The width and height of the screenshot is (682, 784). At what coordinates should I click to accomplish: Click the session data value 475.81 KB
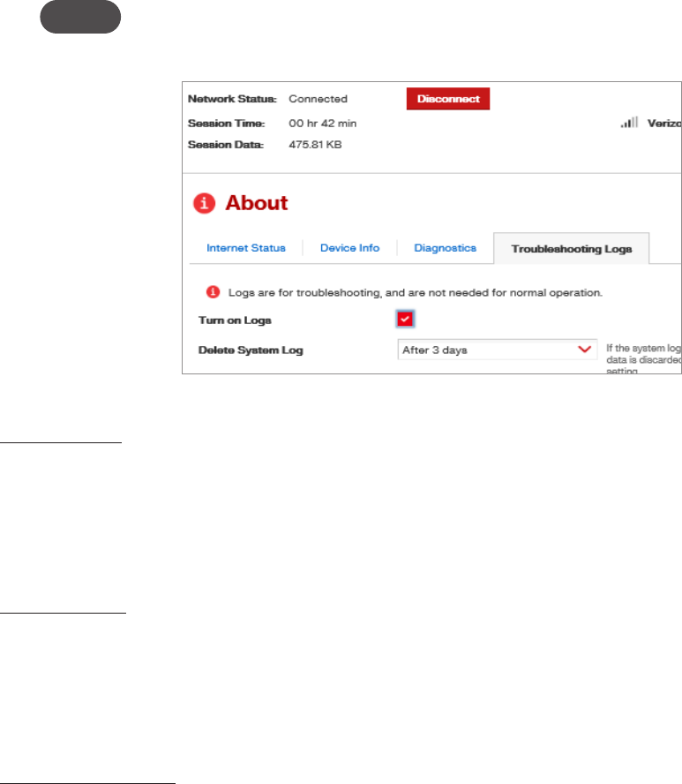315,145
